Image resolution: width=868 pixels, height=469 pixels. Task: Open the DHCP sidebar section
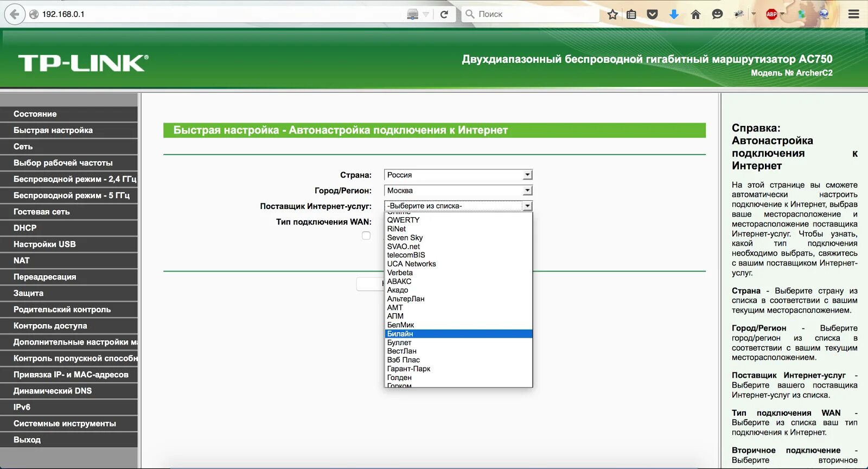[69, 228]
